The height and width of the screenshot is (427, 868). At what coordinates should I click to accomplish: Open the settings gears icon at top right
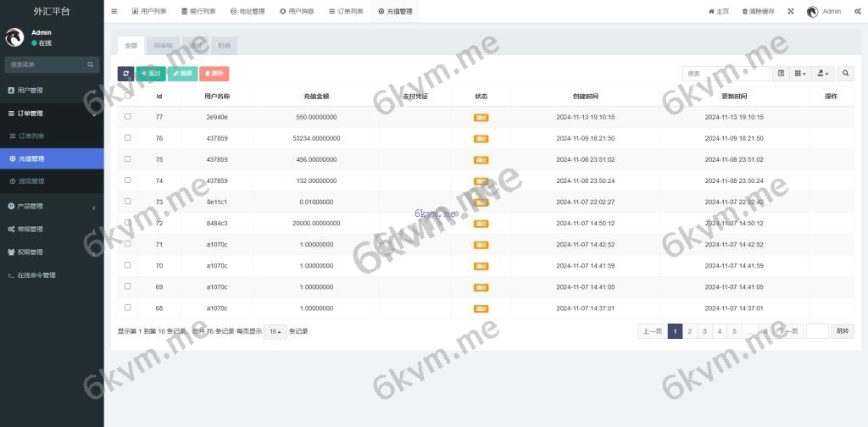pos(858,12)
